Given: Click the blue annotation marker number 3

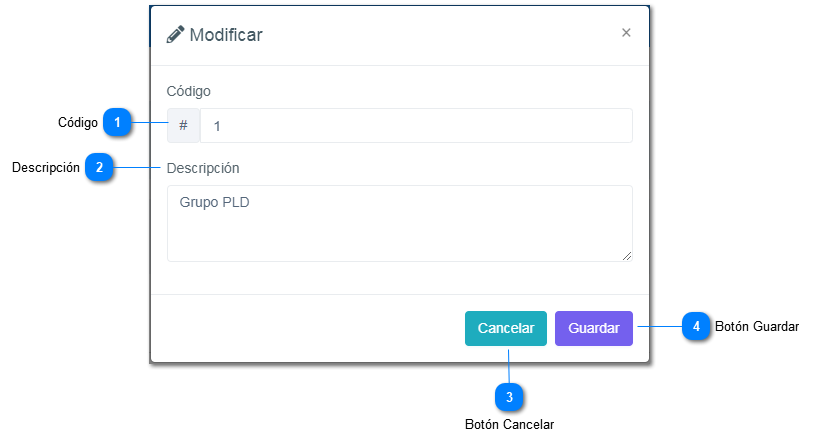Looking at the screenshot, I should pyautogui.click(x=509, y=397).
